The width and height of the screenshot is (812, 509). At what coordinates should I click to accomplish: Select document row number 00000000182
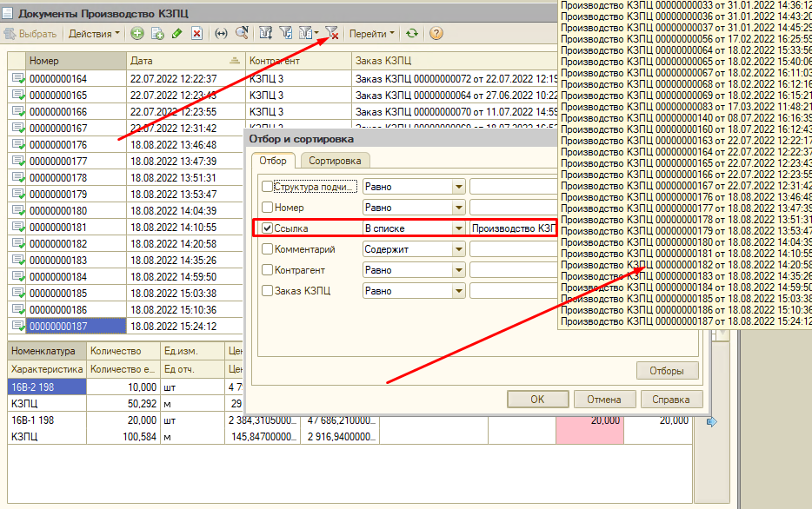[76, 243]
